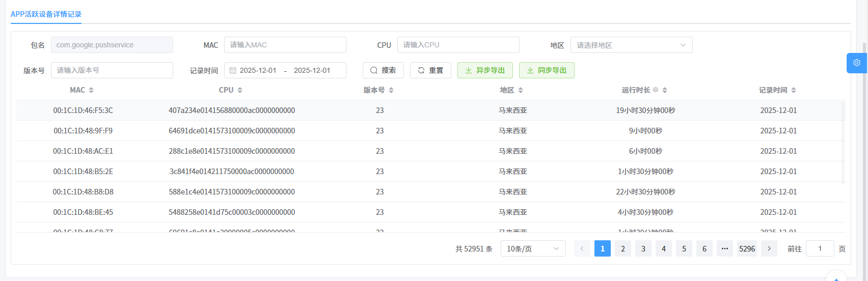868x281 pixels.
Task: Open the 地区 region dropdown
Action: (x=632, y=45)
